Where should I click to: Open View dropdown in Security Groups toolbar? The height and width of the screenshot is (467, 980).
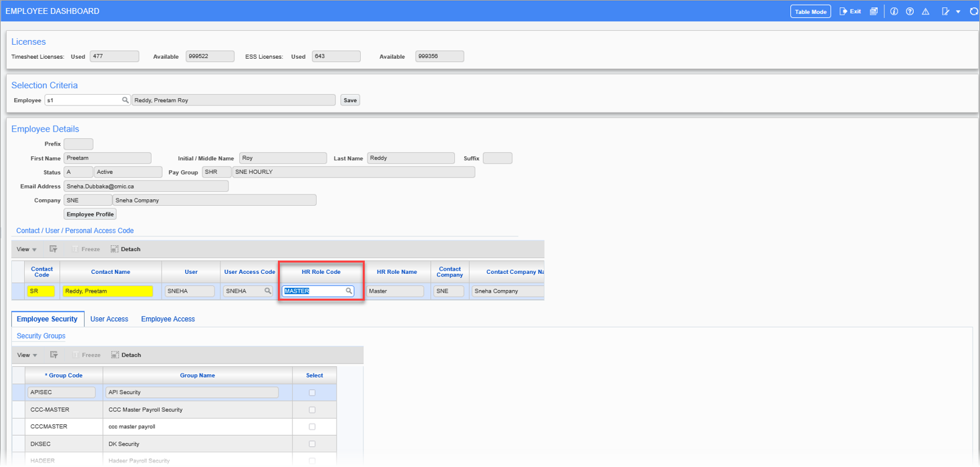tap(27, 355)
